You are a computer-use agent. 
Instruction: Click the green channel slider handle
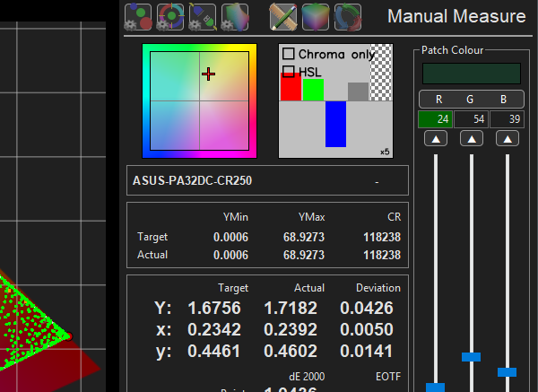click(472, 356)
